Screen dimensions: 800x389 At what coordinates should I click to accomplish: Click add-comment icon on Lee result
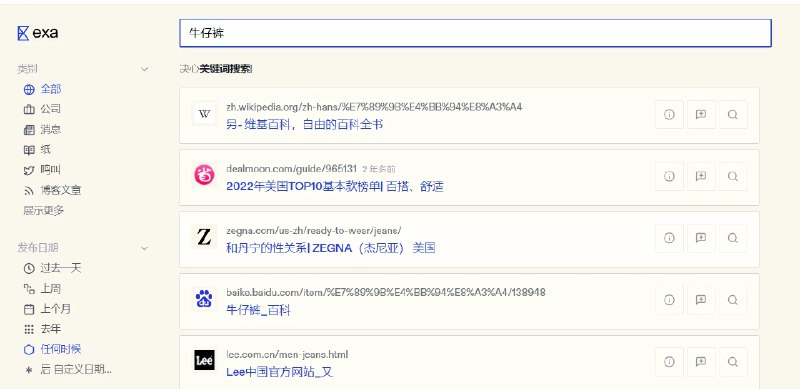pos(701,362)
